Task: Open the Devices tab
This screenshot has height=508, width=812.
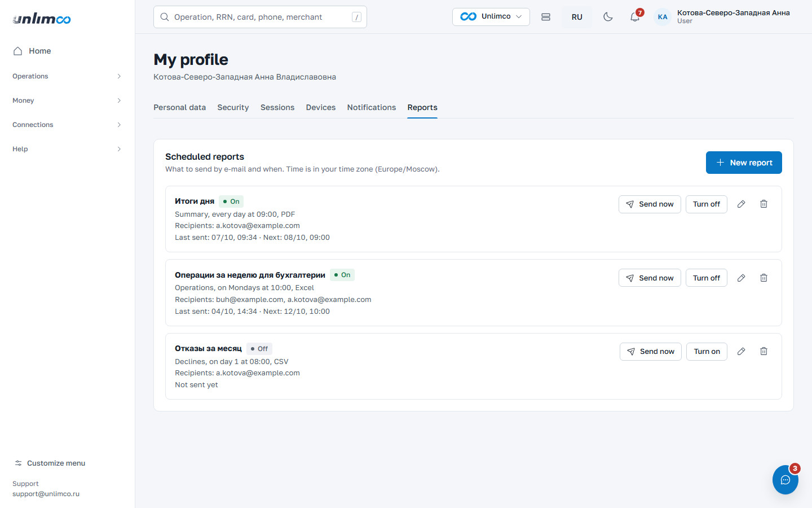Action: coord(321,107)
